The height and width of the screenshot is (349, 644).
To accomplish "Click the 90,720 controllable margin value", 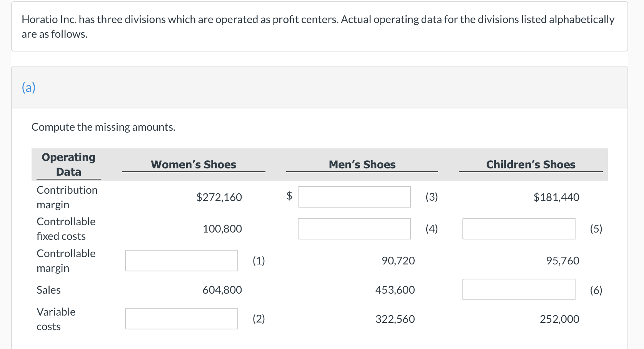I will (x=398, y=261).
